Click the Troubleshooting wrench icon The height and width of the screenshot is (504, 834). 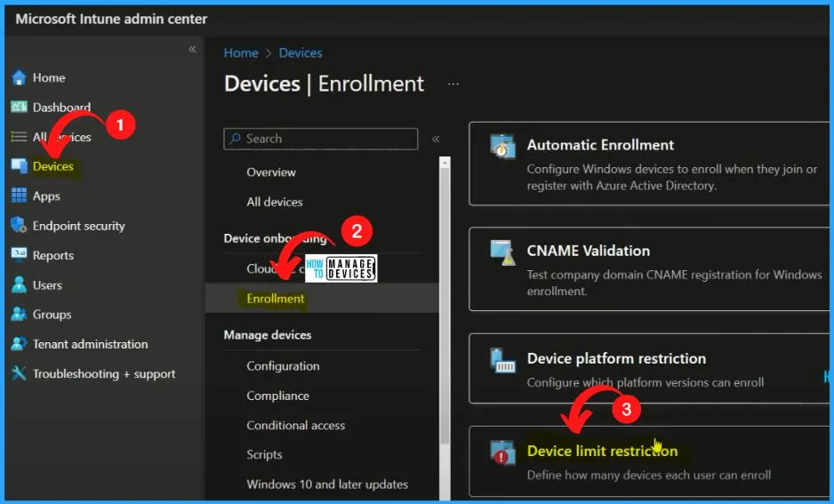(20, 373)
